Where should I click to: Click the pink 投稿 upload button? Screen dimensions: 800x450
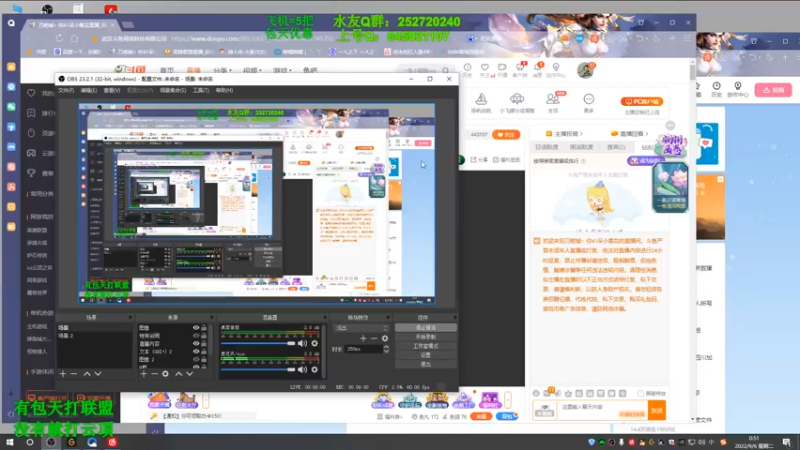click(773, 90)
